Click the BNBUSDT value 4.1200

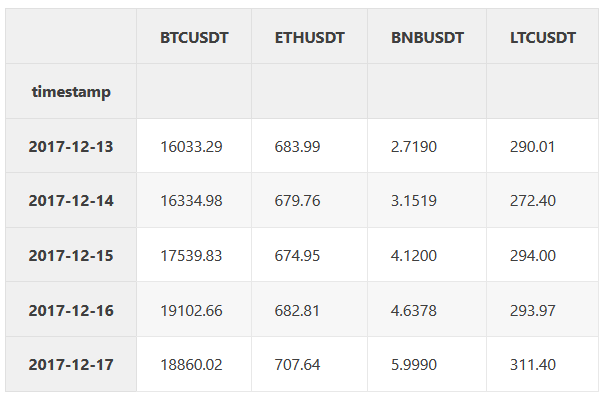coord(414,255)
